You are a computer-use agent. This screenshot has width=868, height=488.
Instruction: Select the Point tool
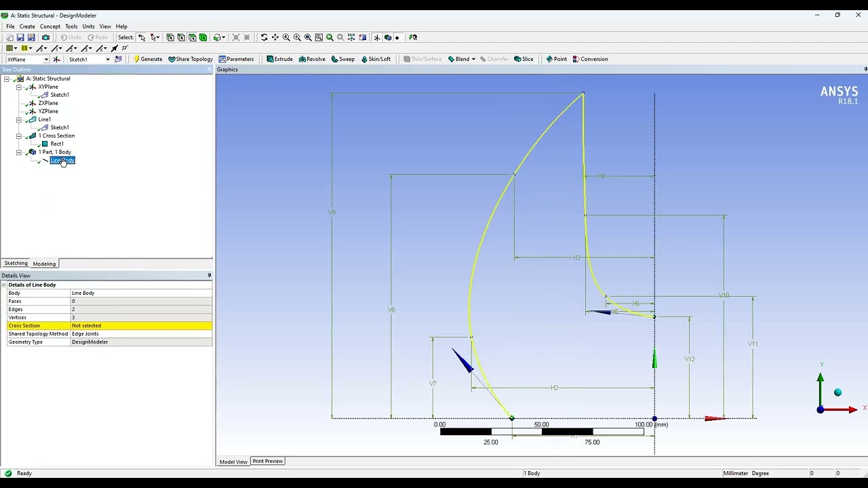pos(556,59)
